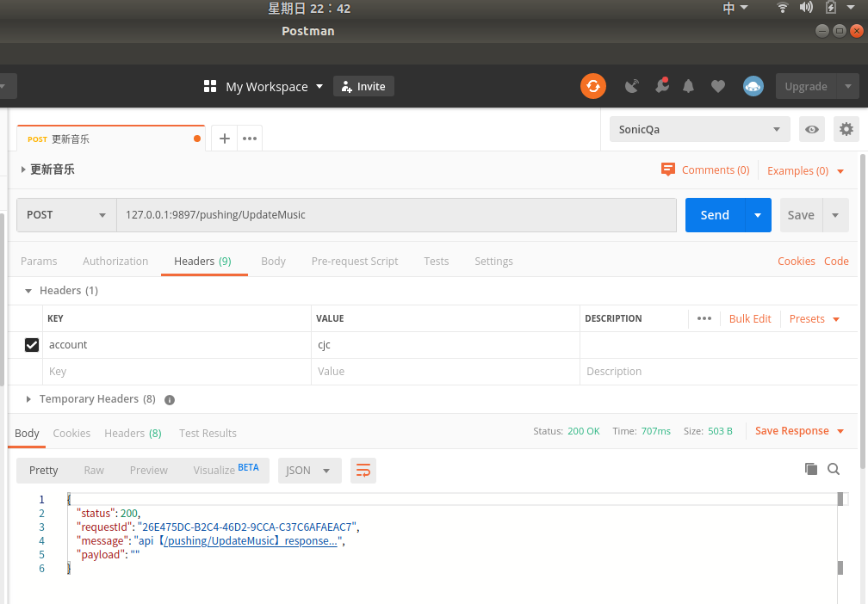This screenshot has height=604, width=868.
Task: Open the JSON format dropdown
Action: point(309,470)
